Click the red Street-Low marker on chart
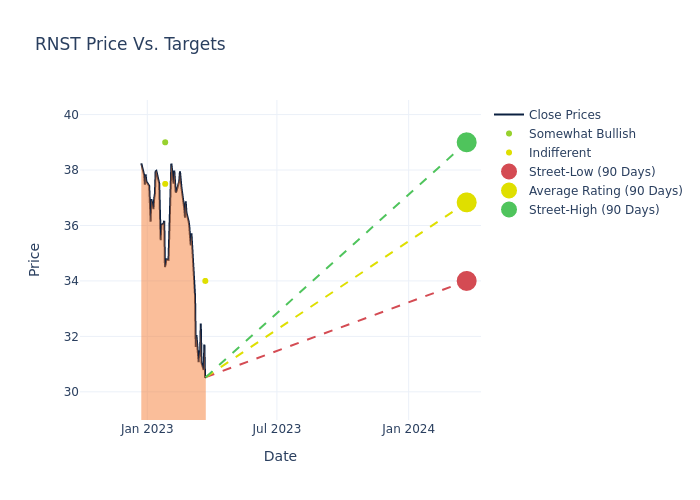Image resolution: width=700 pixels, height=500 pixels. pyautogui.click(x=466, y=281)
